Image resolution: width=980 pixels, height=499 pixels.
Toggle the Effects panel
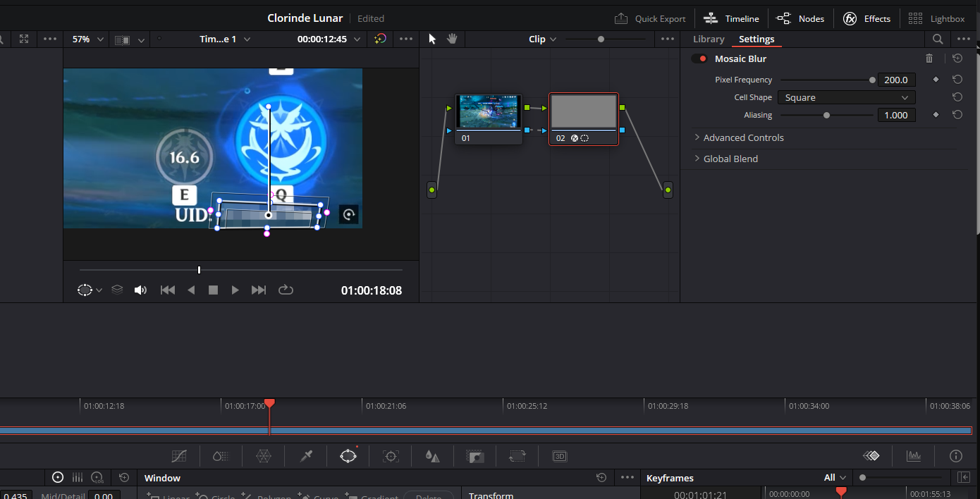pyautogui.click(x=867, y=18)
